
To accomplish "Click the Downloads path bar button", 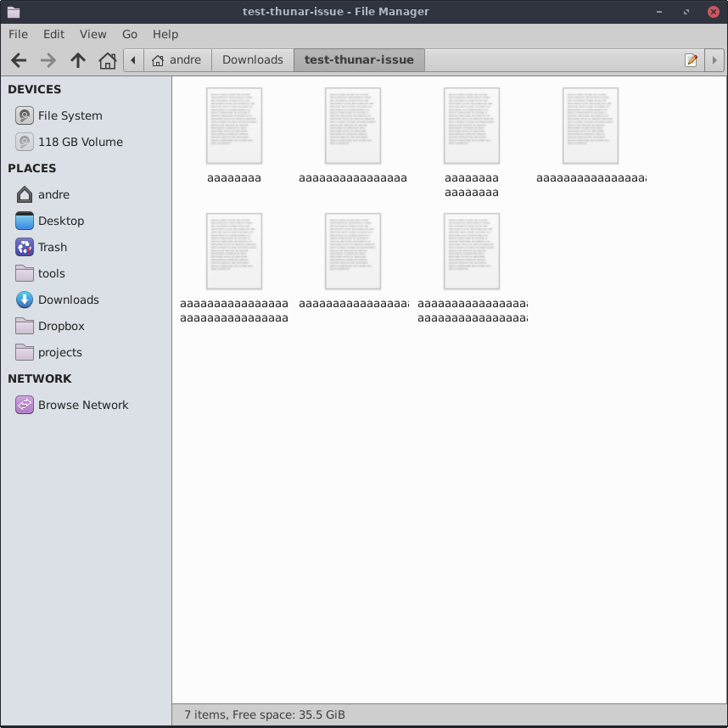I will (252, 60).
